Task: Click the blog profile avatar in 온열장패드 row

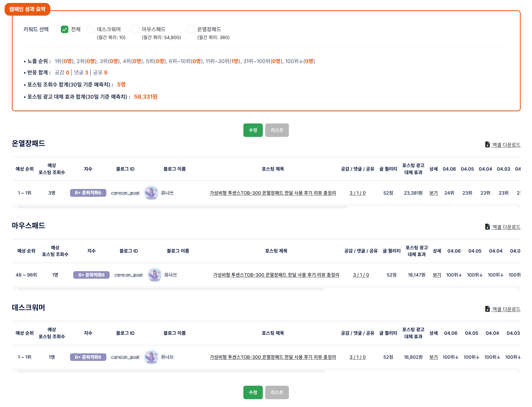Action: pyautogui.click(x=151, y=193)
